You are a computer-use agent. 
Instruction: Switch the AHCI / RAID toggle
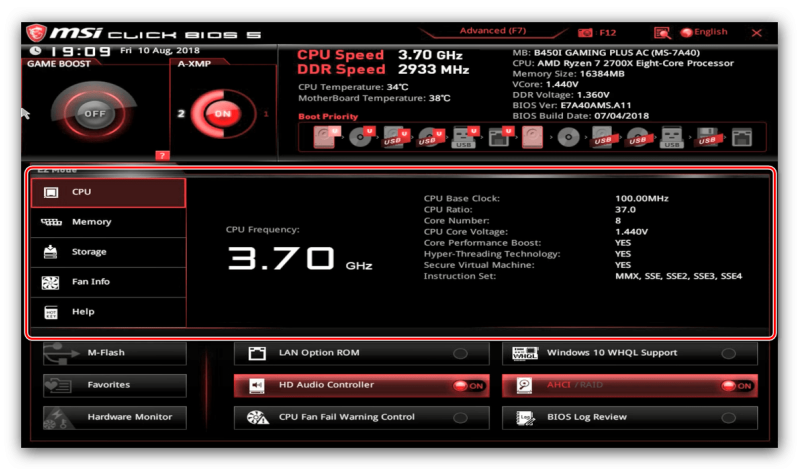tap(736, 386)
